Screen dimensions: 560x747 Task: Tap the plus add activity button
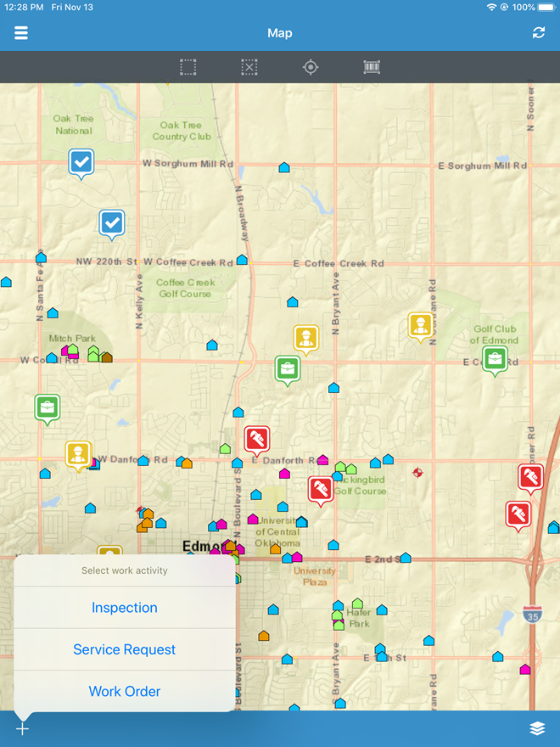[x=22, y=728]
